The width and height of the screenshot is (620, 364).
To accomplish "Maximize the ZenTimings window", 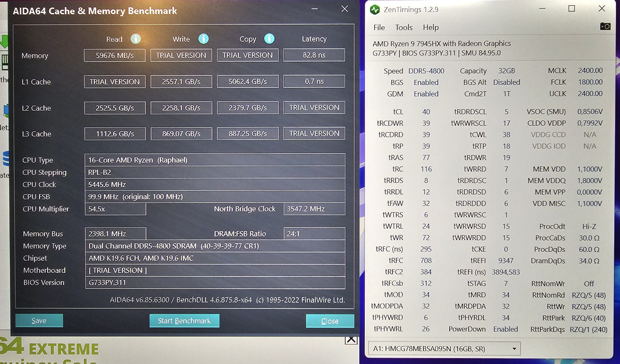I will click(572, 9).
